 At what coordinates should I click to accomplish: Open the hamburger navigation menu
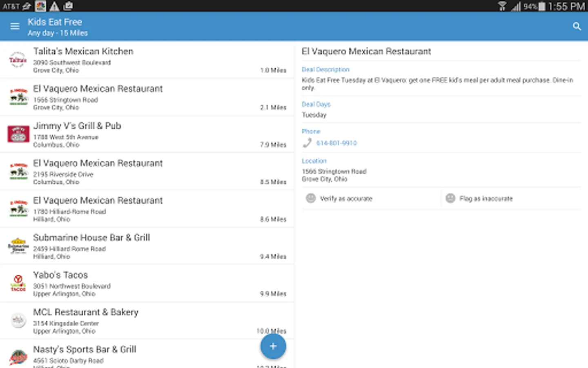click(15, 26)
